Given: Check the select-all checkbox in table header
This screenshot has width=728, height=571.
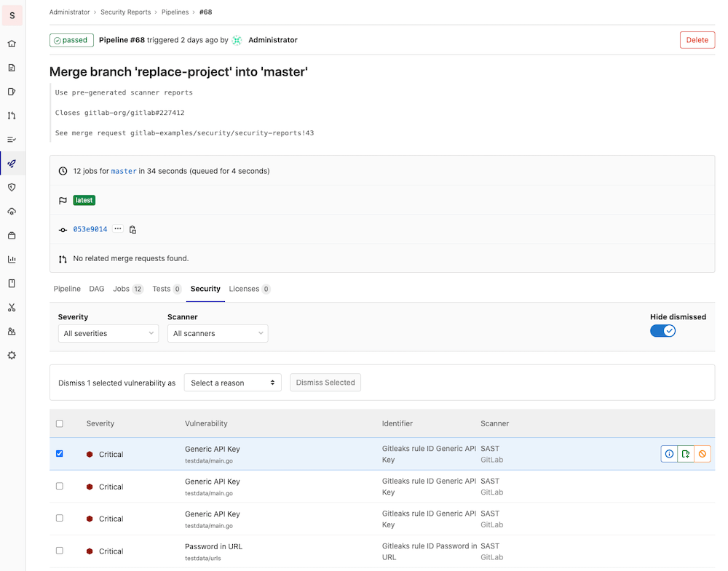Looking at the screenshot, I should (x=60, y=423).
